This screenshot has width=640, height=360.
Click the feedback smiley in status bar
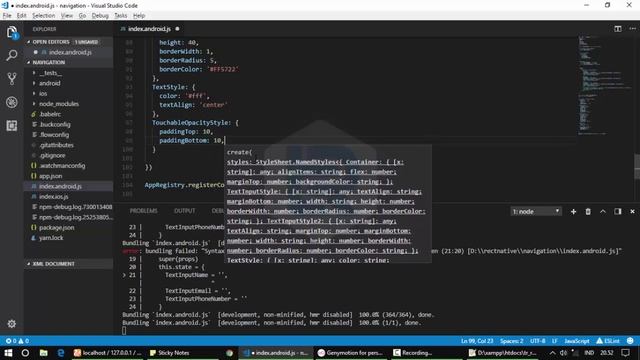[630, 341]
